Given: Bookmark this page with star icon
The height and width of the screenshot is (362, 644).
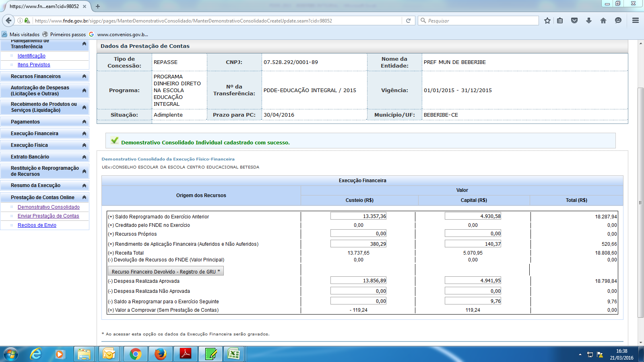Looking at the screenshot, I should 547,21.
